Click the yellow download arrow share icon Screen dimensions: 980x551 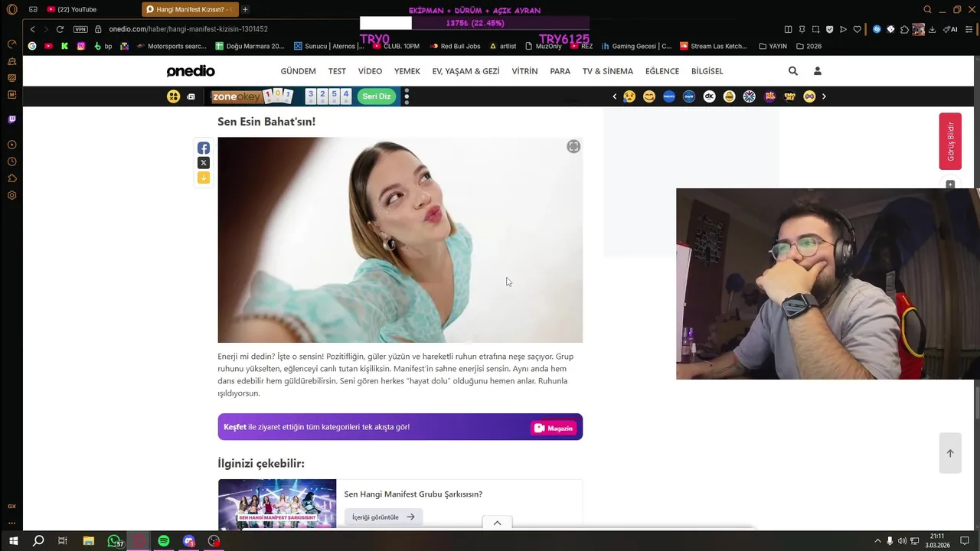pyautogui.click(x=204, y=178)
